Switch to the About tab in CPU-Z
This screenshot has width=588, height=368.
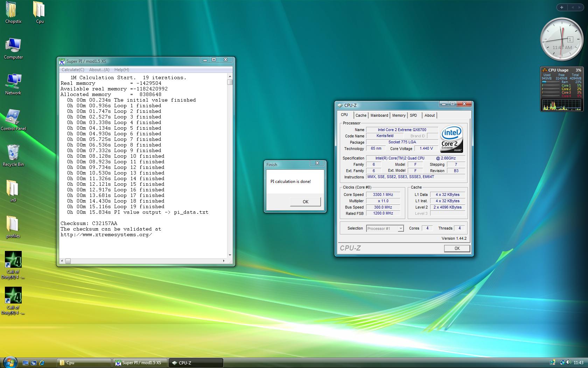429,115
